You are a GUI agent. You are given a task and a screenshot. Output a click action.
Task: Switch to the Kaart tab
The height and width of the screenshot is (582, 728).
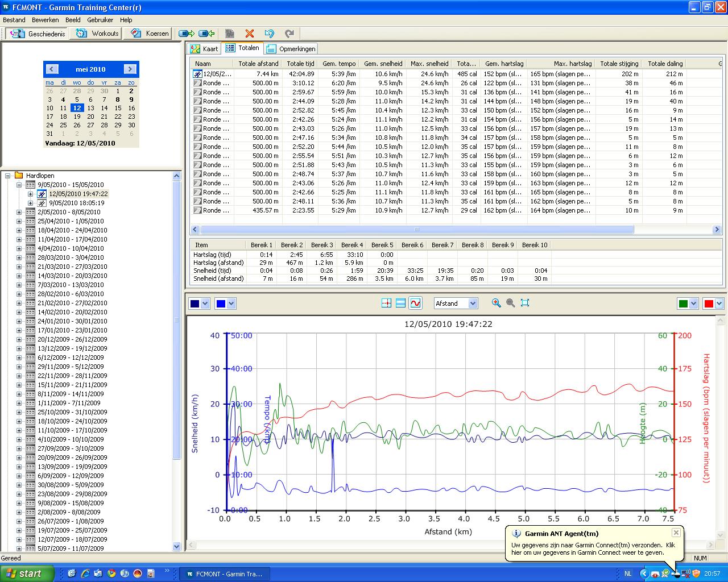coord(205,49)
